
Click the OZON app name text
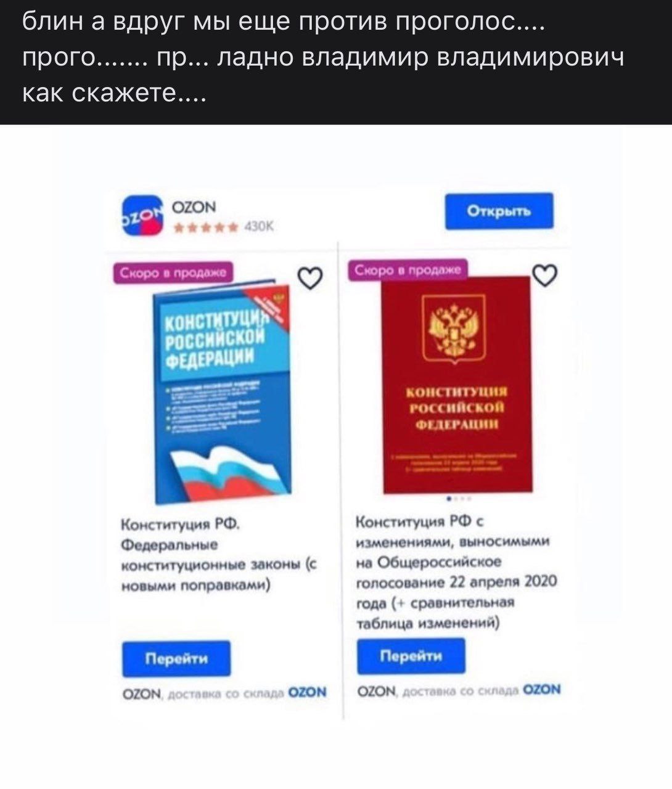click(194, 207)
